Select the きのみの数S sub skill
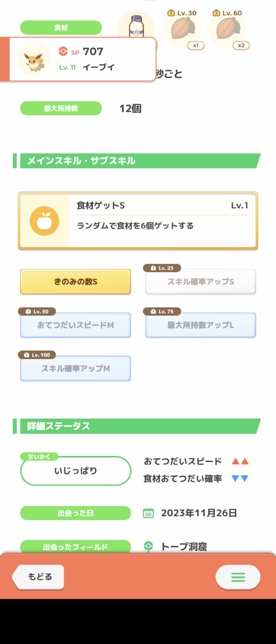Image resolution: width=276 pixels, height=644 pixels. (x=75, y=282)
